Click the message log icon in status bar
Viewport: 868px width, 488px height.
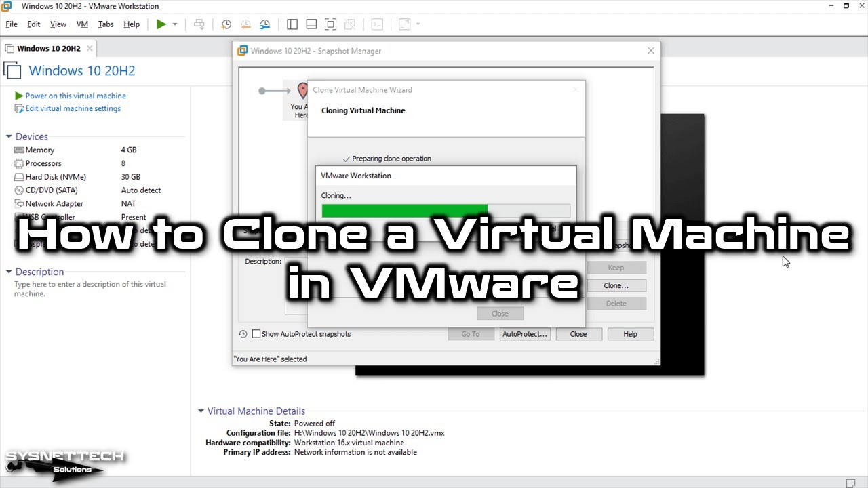point(851,483)
